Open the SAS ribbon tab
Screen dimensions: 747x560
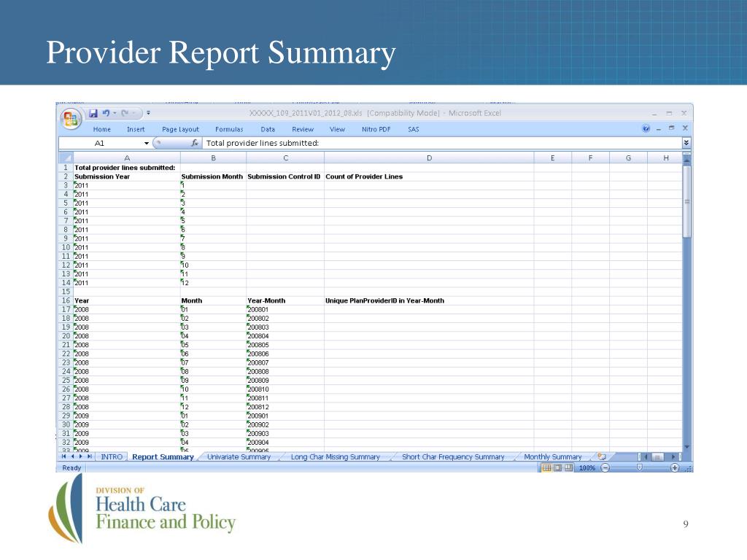(x=414, y=130)
